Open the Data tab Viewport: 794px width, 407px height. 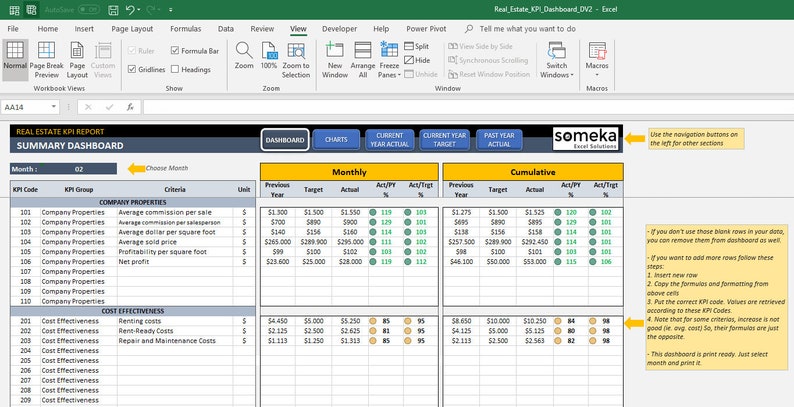(x=226, y=29)
